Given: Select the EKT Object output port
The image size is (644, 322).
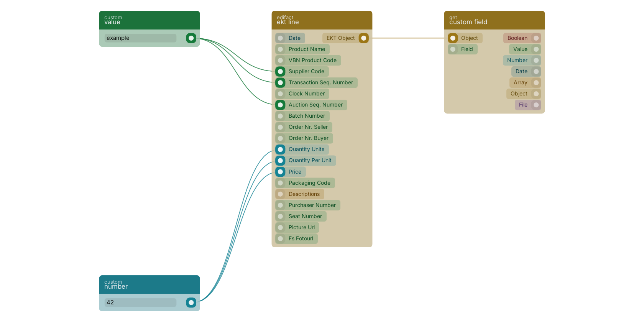Looking at the screenshot, I should (x=363, y=38).
